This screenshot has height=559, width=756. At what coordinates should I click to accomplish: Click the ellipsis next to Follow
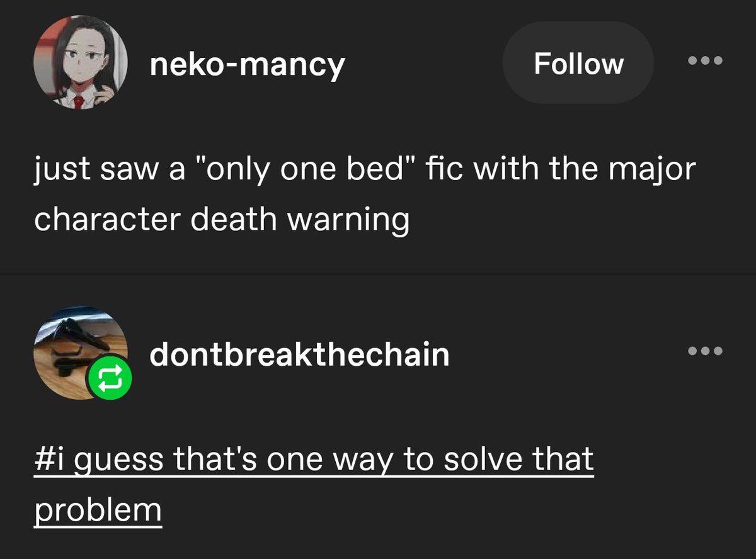(x=705, y=62)
